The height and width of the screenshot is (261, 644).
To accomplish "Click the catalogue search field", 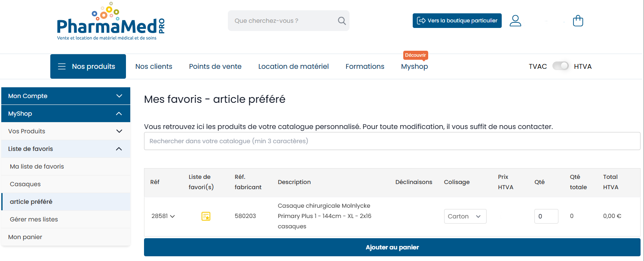I will 392,141.
